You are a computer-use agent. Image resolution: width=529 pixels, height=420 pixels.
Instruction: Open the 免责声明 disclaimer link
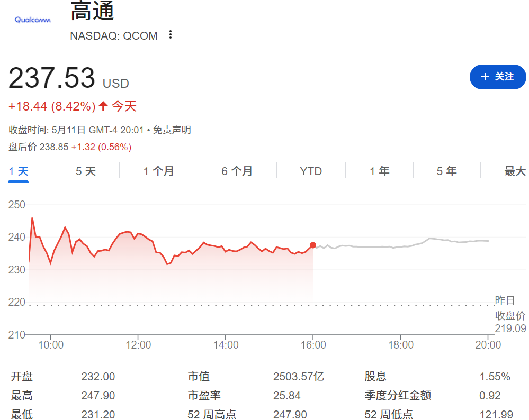point(172,130)
